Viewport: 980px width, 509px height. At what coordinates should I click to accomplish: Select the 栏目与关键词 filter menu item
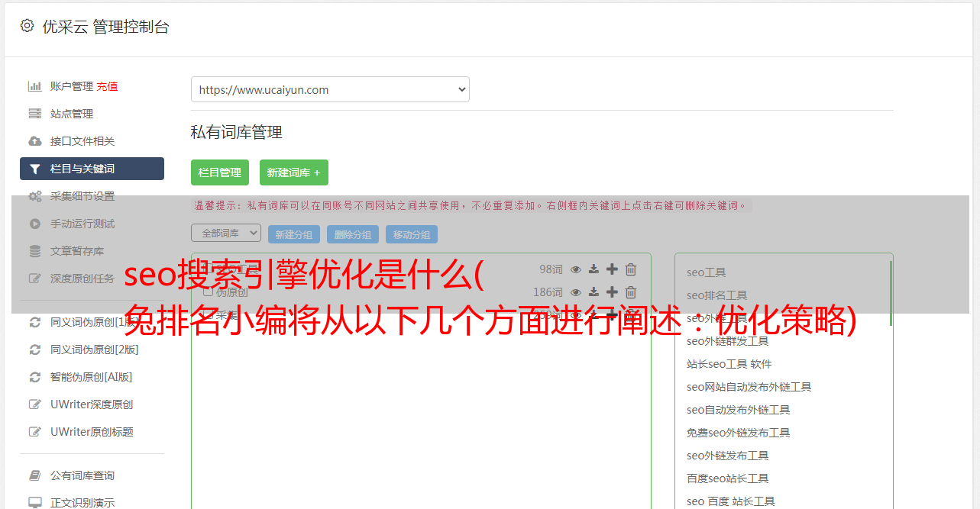pyautogui.click(x=92, y=169)
